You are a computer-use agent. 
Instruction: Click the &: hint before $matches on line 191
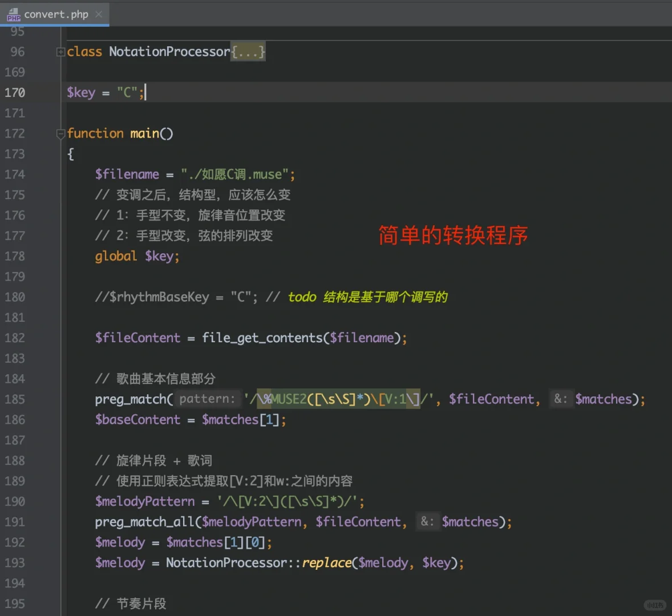pyautogui.click(x=428, y=521)
